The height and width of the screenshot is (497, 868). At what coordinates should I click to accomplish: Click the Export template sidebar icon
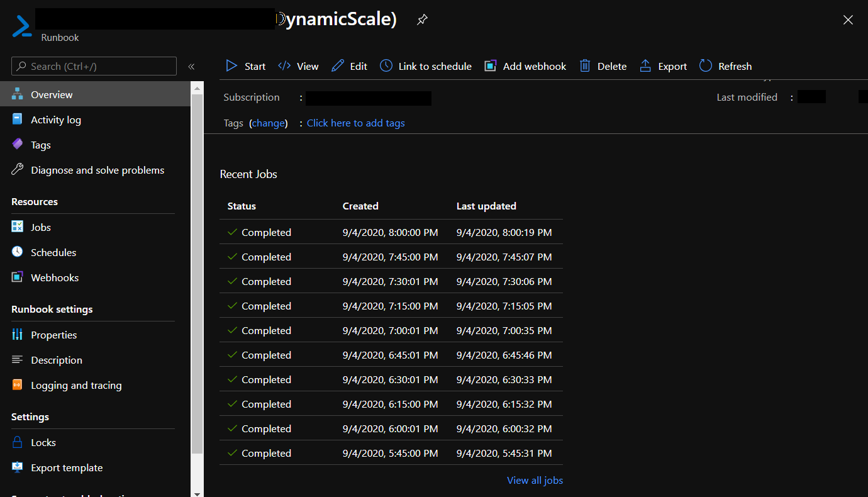point(18,467)
